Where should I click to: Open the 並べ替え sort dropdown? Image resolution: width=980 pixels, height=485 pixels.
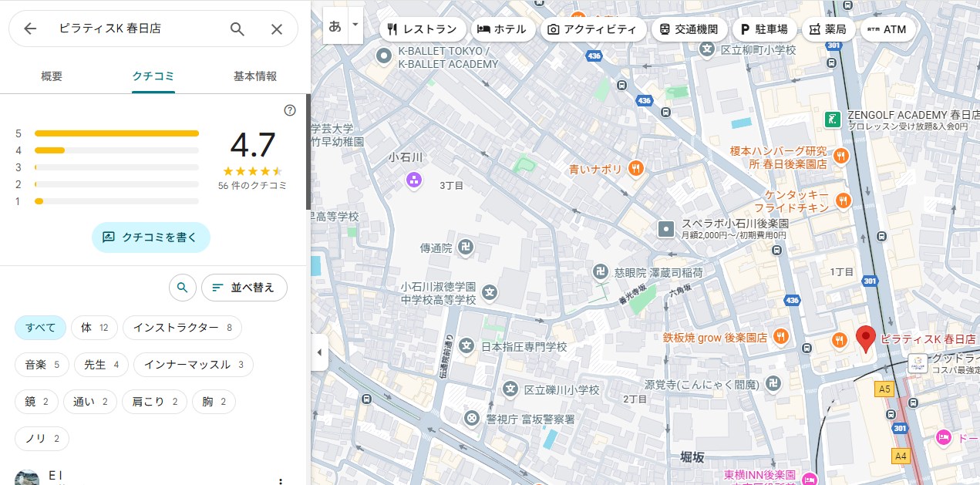click(244, 288)
